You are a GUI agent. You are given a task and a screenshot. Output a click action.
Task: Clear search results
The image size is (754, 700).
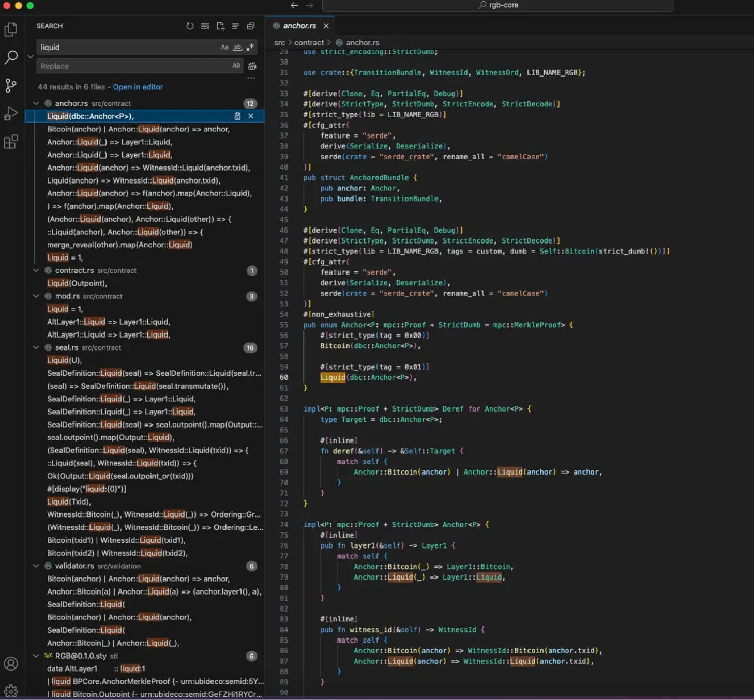[205, 26]
